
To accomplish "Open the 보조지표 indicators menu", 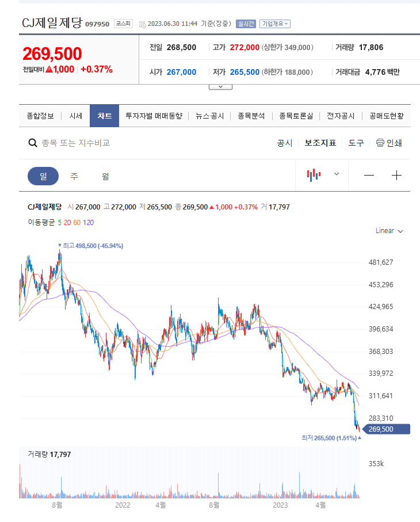I will click(x=320, y=143).
